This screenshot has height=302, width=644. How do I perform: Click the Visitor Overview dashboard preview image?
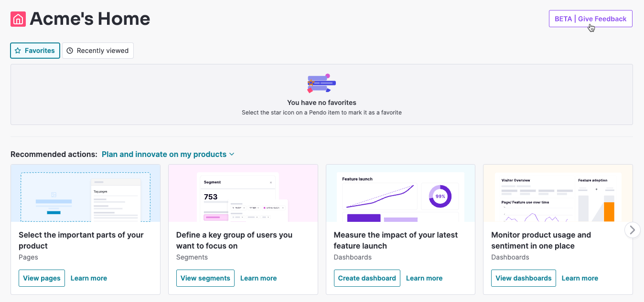click(x=558, y=193)
